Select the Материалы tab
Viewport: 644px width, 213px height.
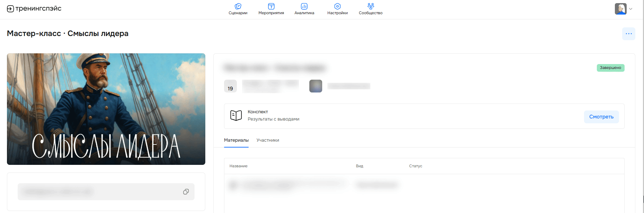[236, 140]
